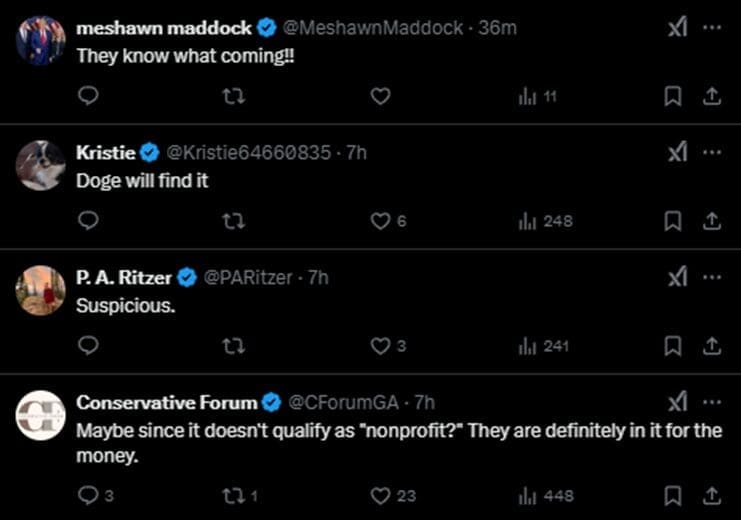Open Conservative Forum's profile avatar

[x=41, y=415]
